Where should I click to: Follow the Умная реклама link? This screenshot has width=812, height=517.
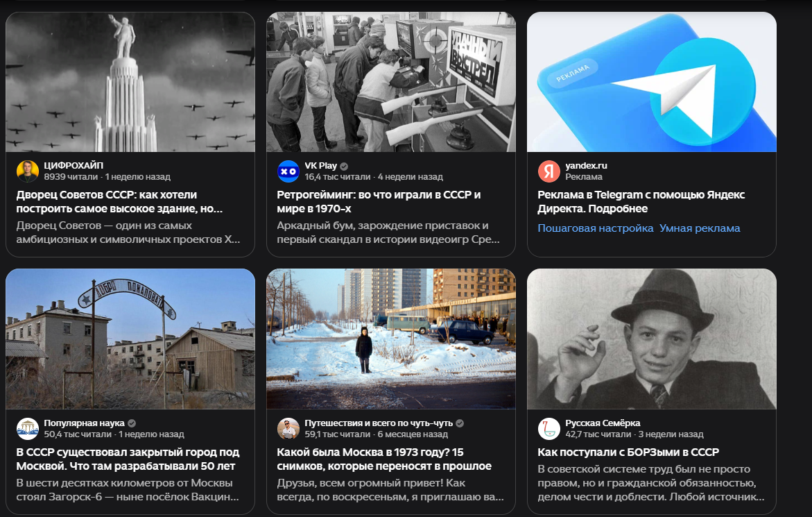700,228
